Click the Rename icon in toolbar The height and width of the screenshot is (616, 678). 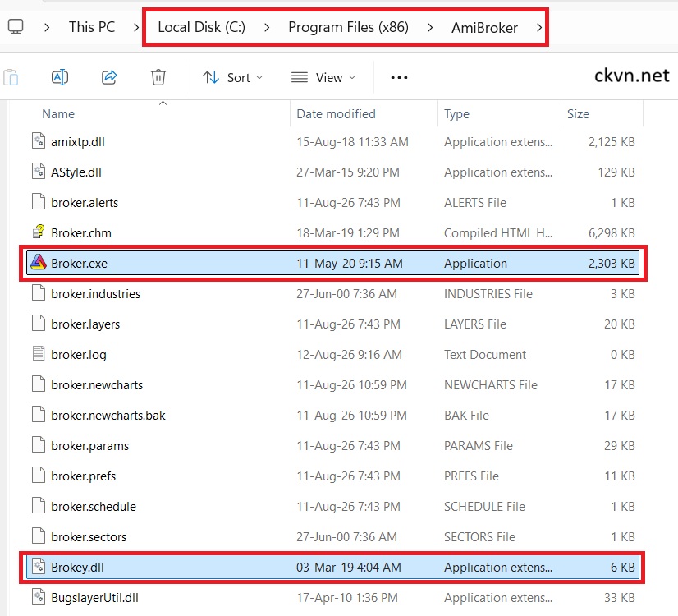point(60,77)
